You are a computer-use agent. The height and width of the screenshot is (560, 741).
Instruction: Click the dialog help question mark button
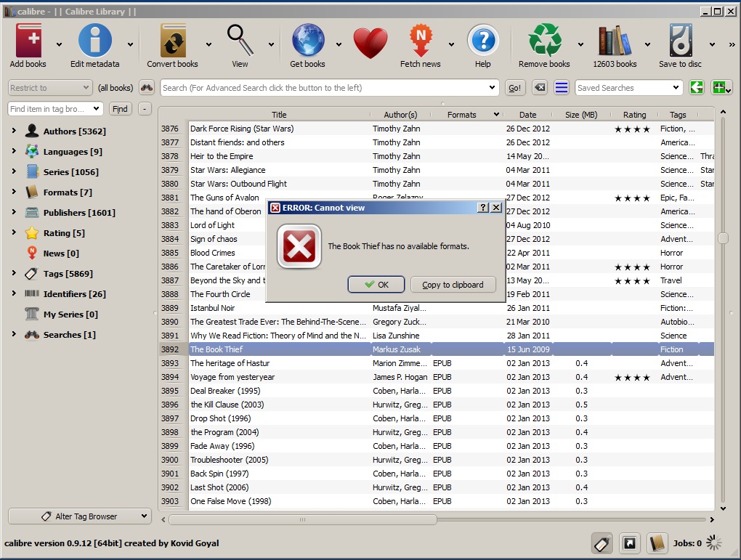click(483, 208)
